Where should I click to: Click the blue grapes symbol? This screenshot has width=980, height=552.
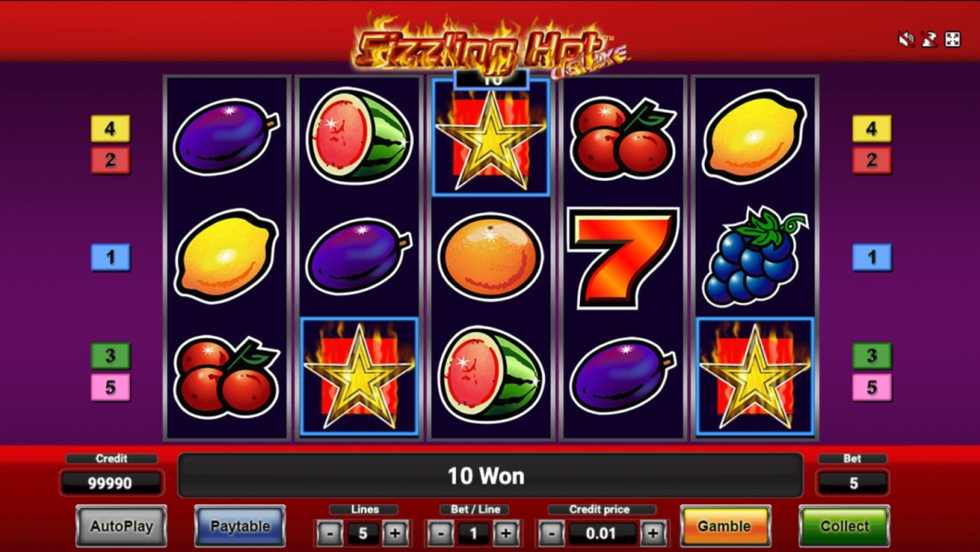(x=755, y=258)
